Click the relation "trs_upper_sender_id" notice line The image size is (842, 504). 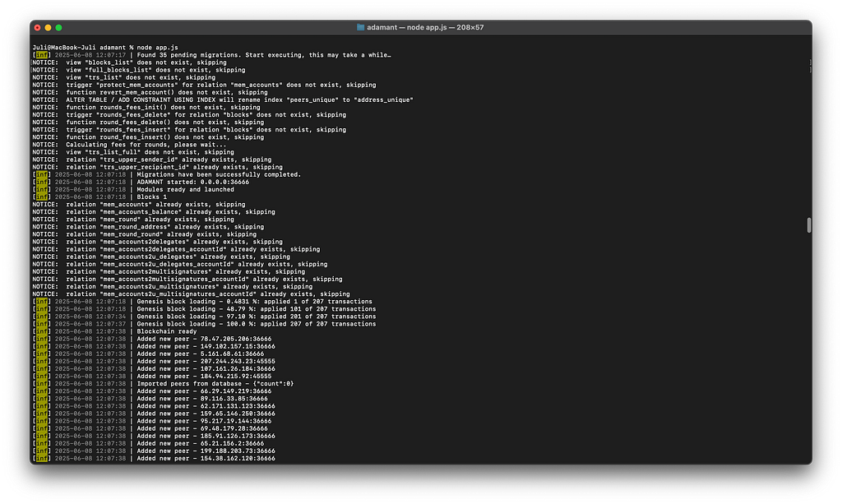coord(152,160)
